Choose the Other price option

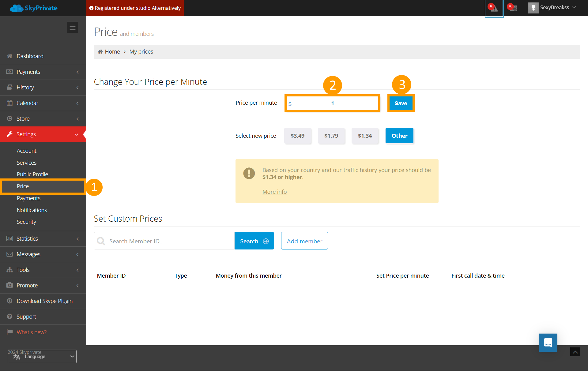[399, 136]
